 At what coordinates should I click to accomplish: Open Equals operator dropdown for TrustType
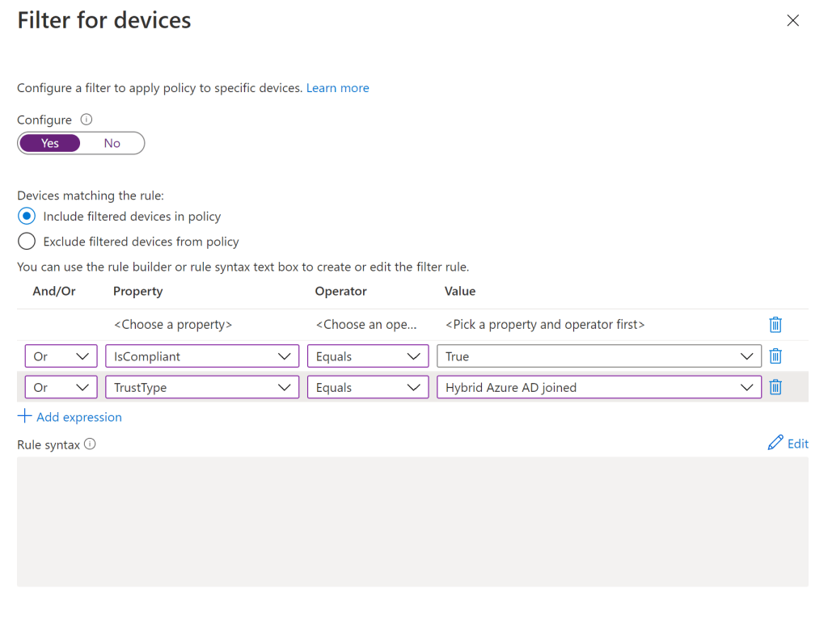click(x=367, y=388)
